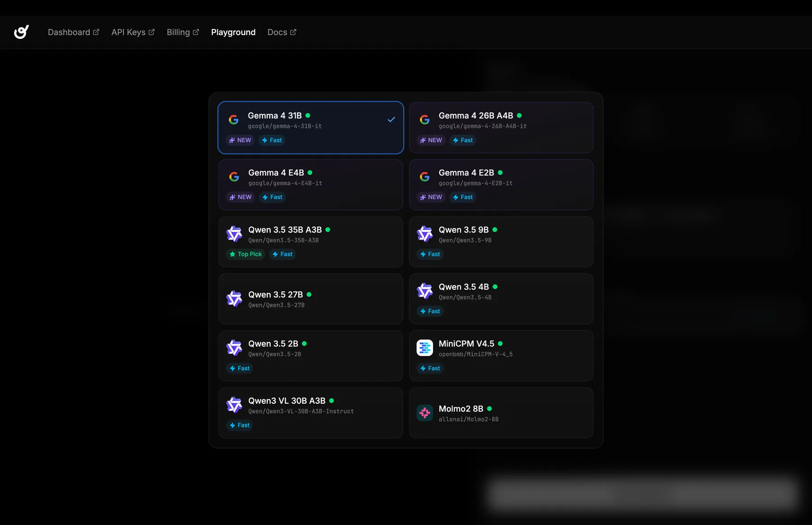812x525 pixels.
Task: Click the allenai/Molmo2-8B identifier text
Action: pos(468,419)
